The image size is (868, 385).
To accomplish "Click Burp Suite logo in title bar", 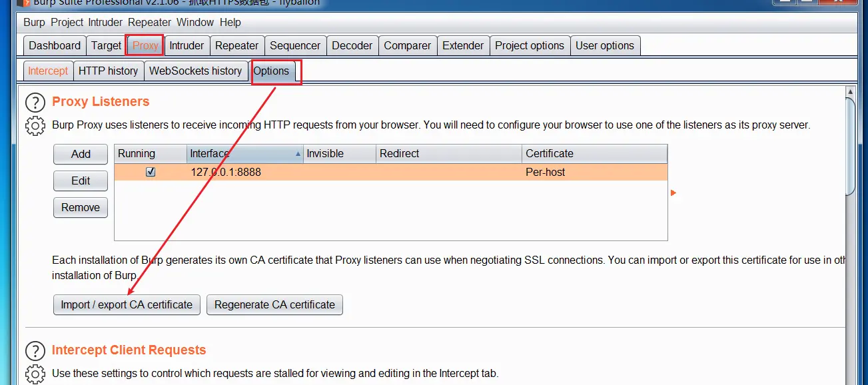I will tap(25, 3).
